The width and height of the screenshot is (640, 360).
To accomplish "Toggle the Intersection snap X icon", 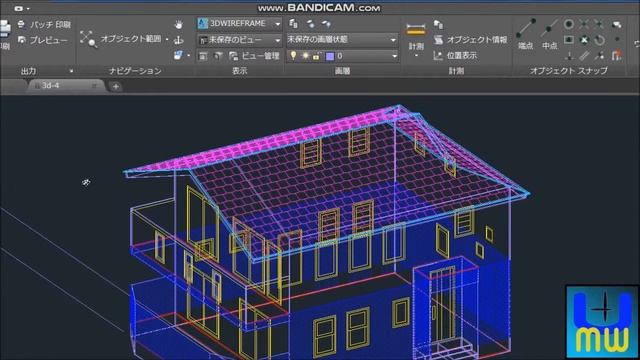I will tap(584, 24).
